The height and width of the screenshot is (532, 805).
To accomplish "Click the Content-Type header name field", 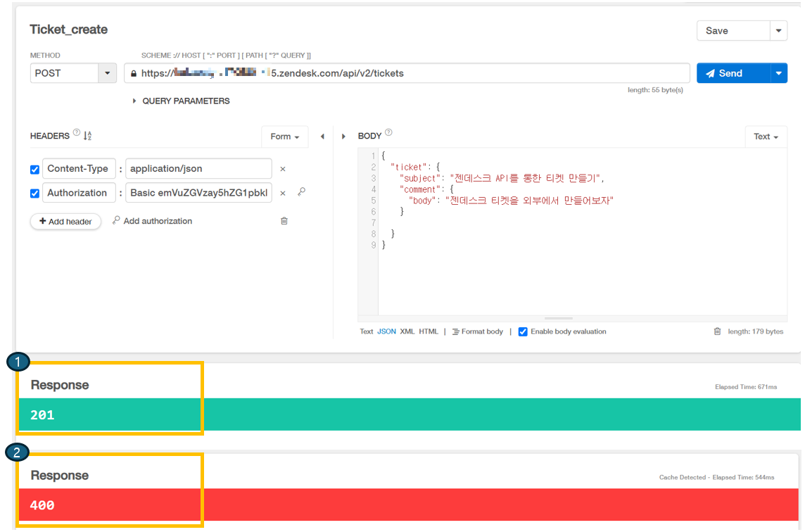I will coord(79,168).
